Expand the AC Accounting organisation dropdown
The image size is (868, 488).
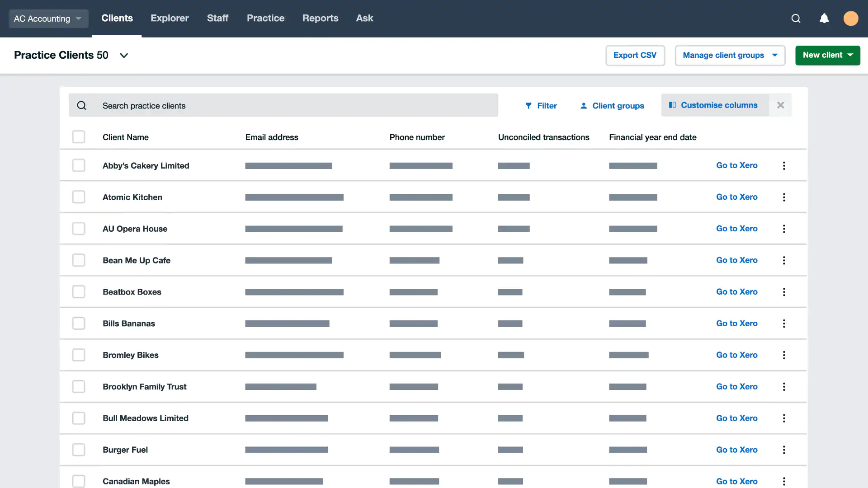click(48, 19)
